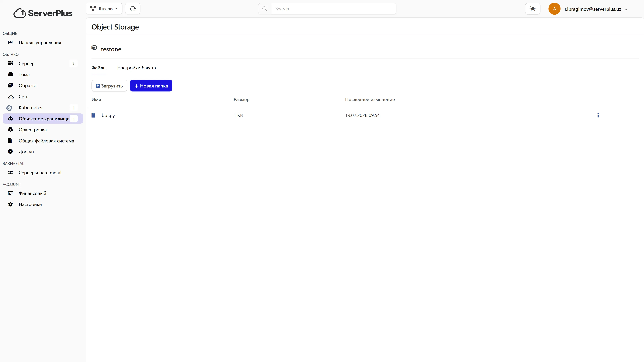Click the Загрузить upload button

pyautogui.click(x=109, y=86)
